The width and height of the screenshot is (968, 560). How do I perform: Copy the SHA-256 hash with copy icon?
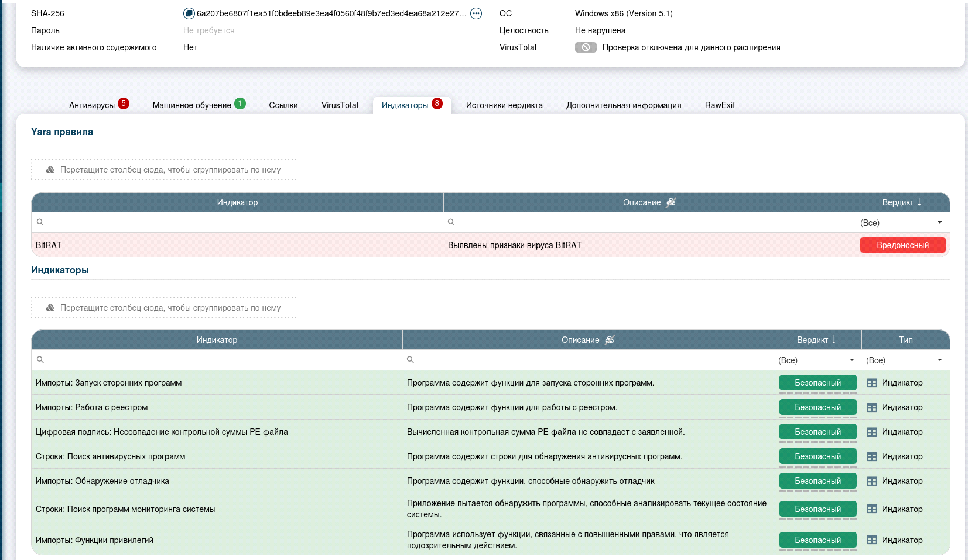tap(189, 13)
